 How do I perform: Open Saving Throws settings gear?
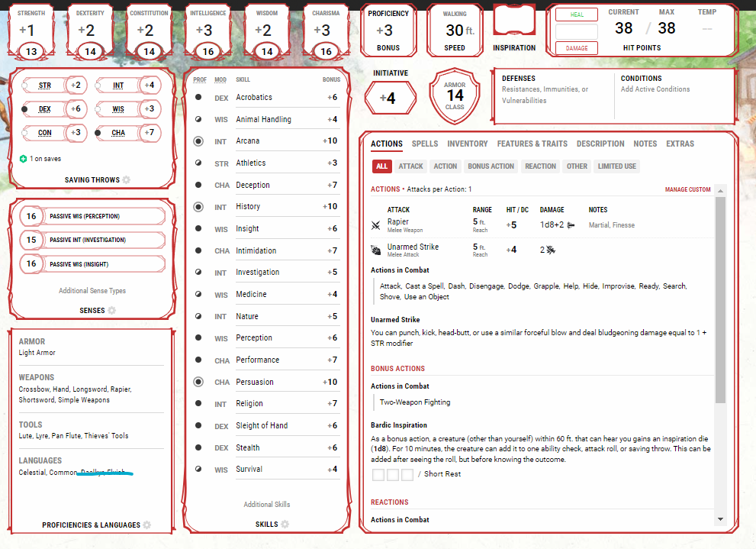[x=127, y=180]
